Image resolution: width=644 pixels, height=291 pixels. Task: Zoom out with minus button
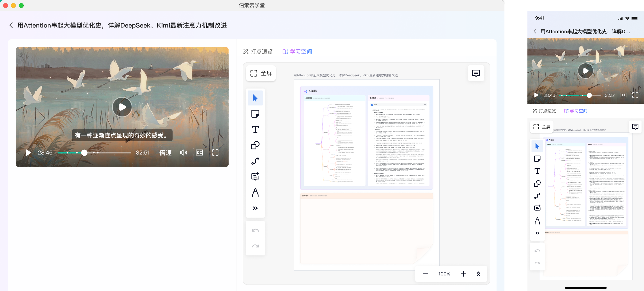(x=426, y=274)
